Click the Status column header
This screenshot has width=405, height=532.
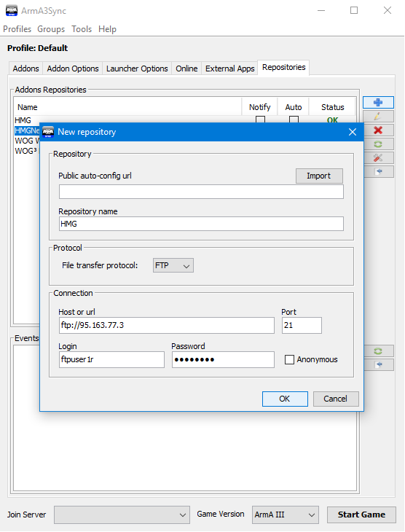[x=333, y=107]
